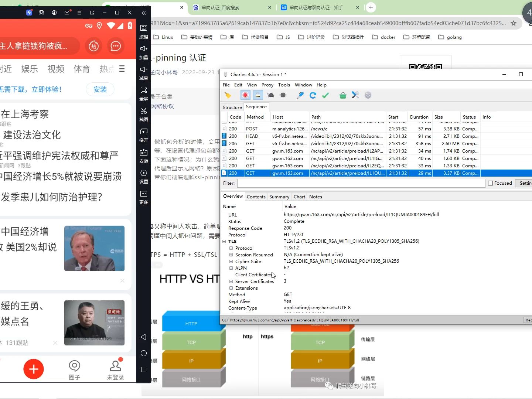Click the emulator fullscreen (全屏) icon
Viewport: 532px width, 399px height.
[x=144, y=90]
